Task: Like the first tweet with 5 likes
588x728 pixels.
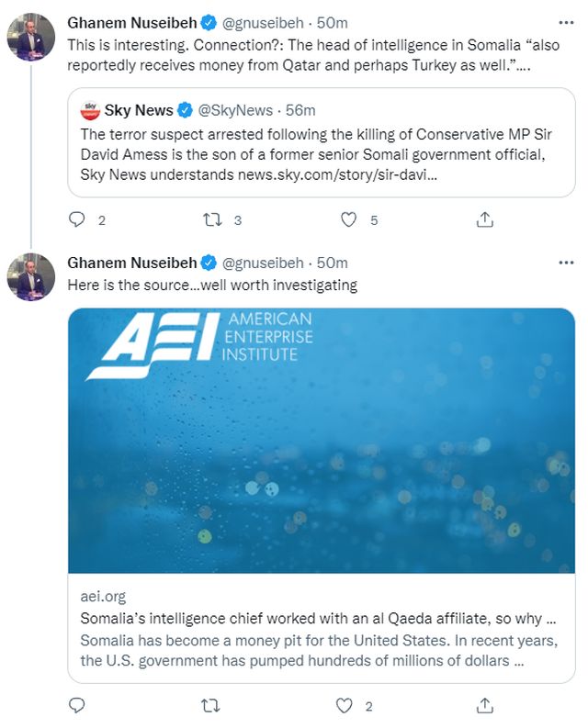Action: coord(348,220)
